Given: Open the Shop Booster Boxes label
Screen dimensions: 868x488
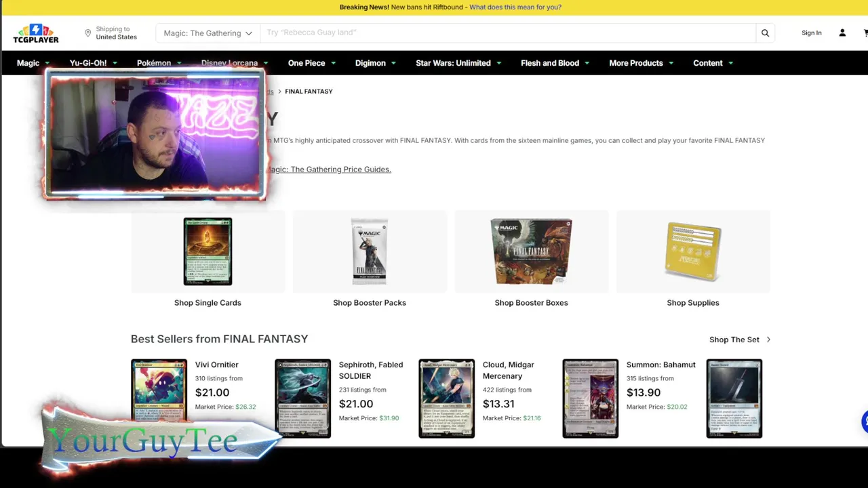Looking at the screenshot, I should (531, 303).
